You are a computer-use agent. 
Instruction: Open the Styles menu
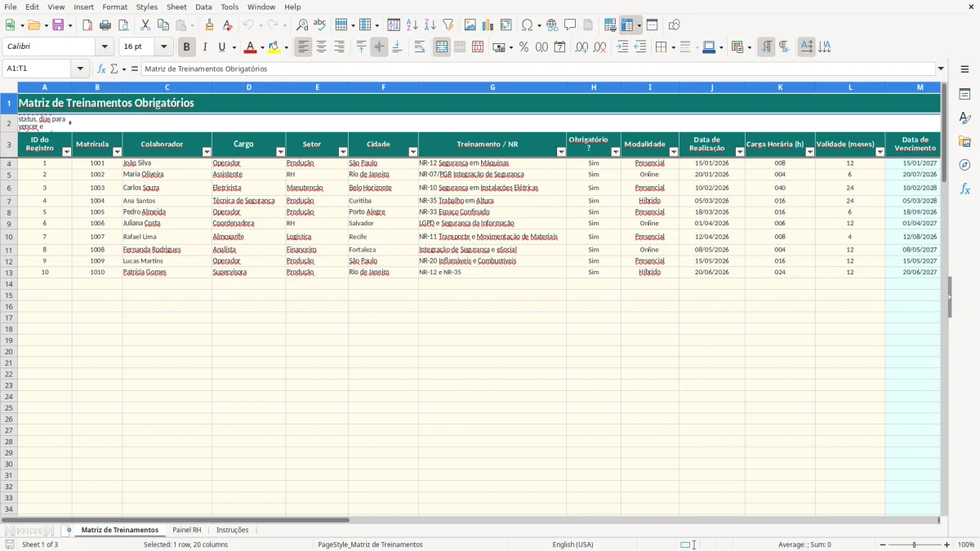tap(147, 7)
